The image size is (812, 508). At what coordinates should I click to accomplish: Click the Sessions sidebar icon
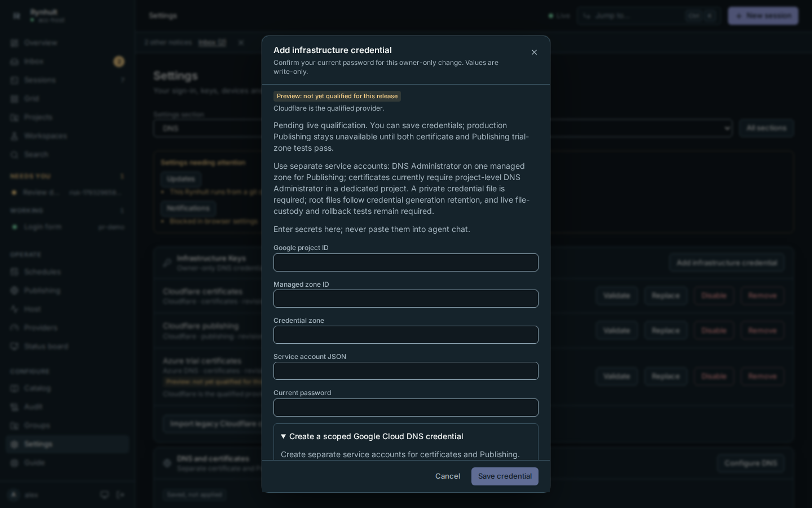(15, 80)
